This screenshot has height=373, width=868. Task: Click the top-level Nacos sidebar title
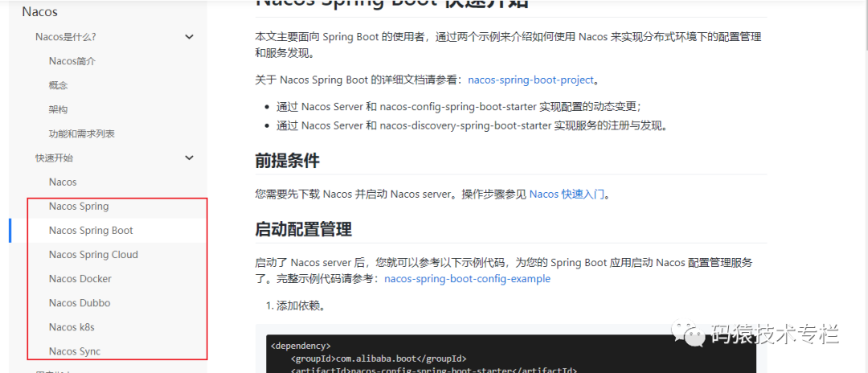coord(40,11)
